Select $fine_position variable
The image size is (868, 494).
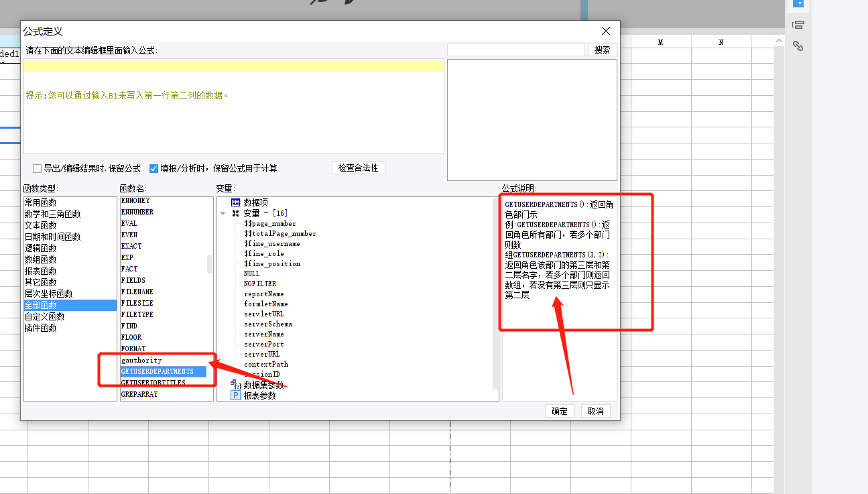click(x=271, y=263)
